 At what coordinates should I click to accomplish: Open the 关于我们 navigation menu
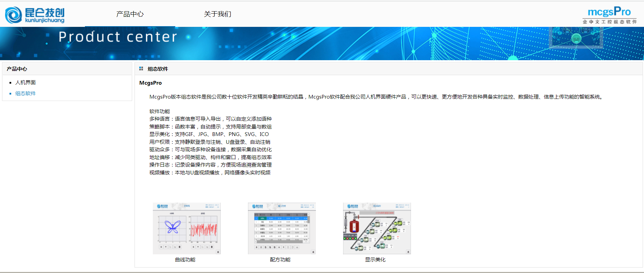[x=217, y=14]
